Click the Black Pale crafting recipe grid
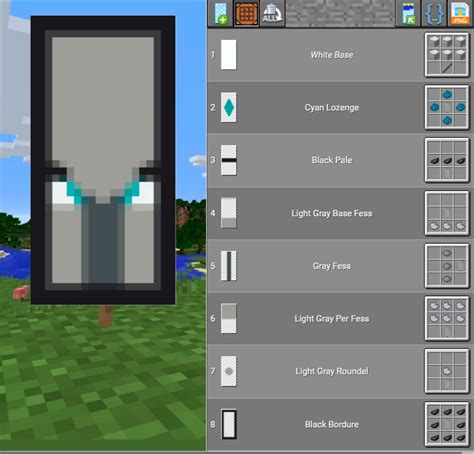 (x=447, y=160)
